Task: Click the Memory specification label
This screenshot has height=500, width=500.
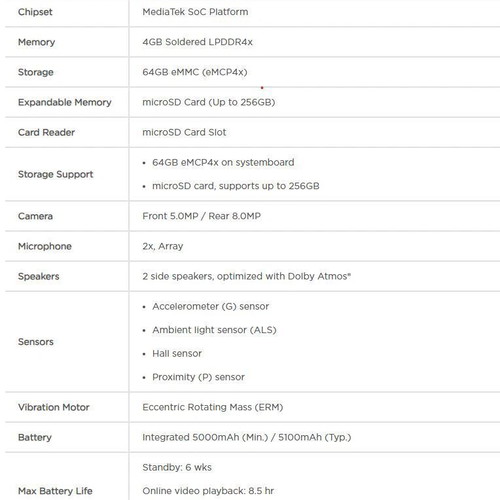Action: point(36,42)
